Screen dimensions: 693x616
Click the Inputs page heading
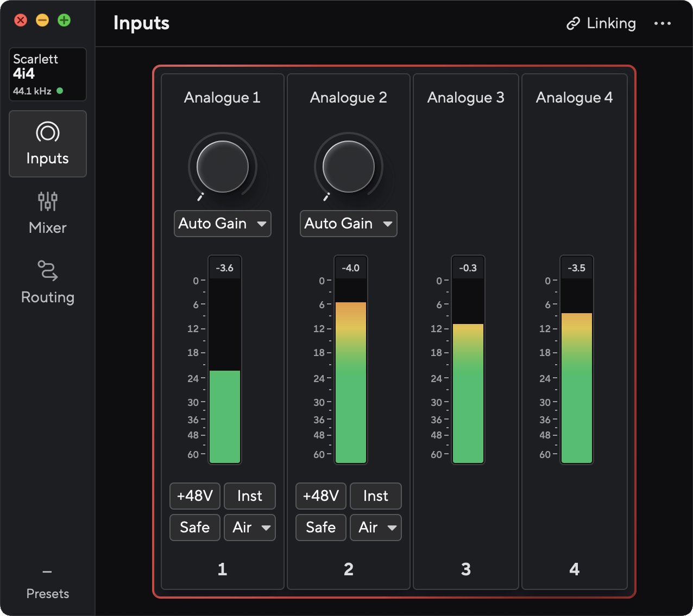pos(141,23)
